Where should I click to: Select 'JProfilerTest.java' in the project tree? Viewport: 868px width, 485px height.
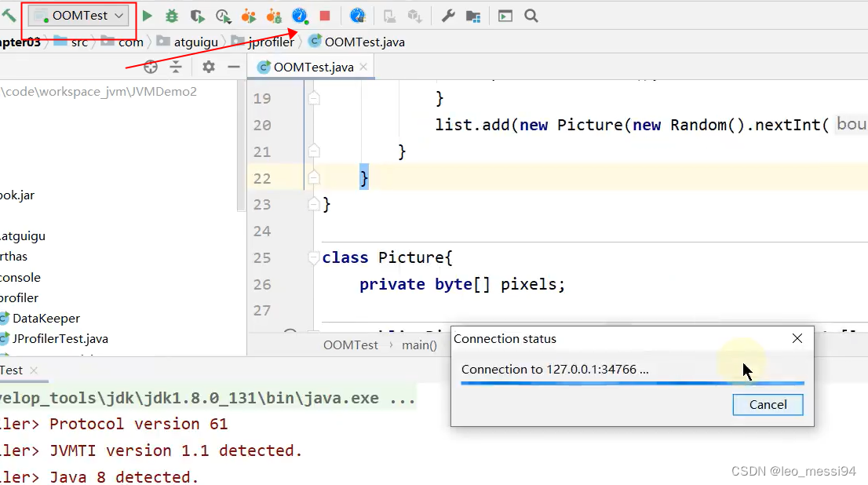60,339
